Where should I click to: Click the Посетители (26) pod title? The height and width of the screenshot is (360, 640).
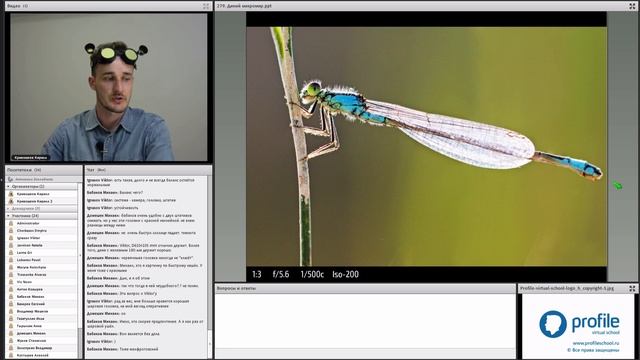(x=24, y=170)
